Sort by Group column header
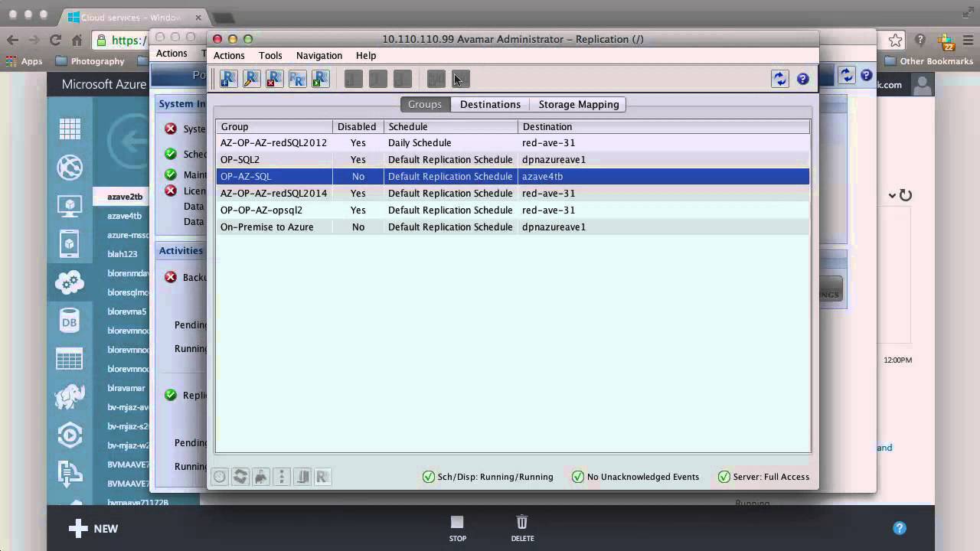 click(x=274, y=126)
